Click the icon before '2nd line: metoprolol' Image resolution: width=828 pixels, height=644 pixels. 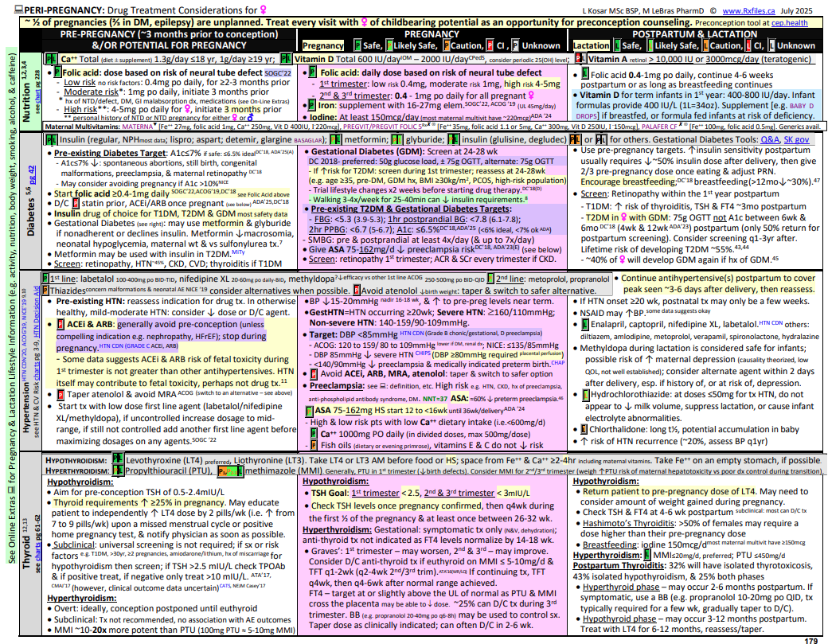[491, 278]
